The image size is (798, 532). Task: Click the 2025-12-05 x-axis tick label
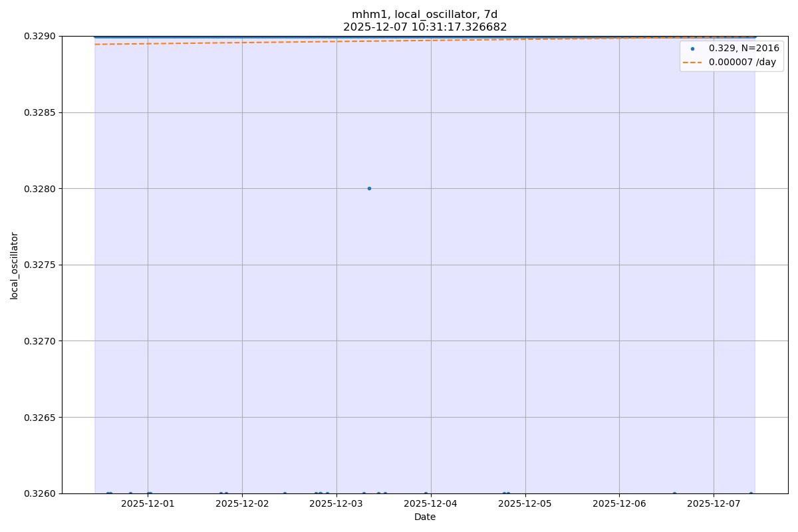click(525, 504)
